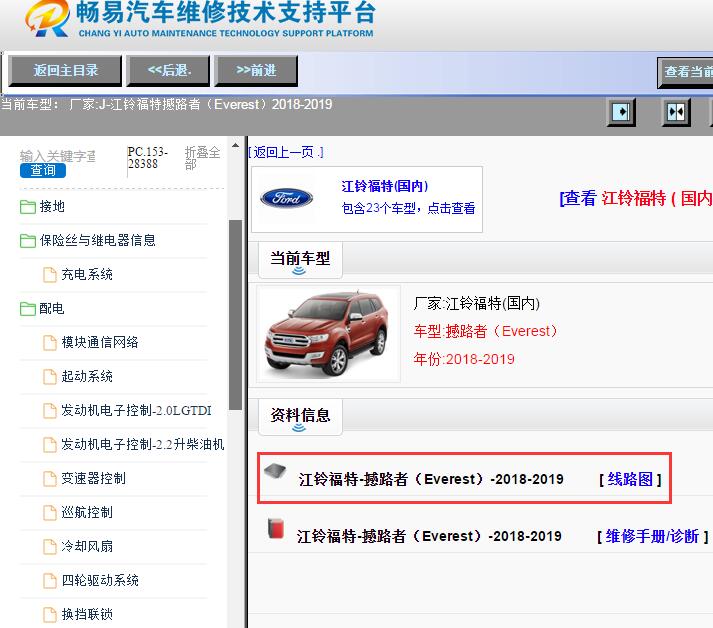This screenshot has width=713, height=628.
Task: Click 折叠全部 to collapse all tree items
Action: (x=202, y=157)
